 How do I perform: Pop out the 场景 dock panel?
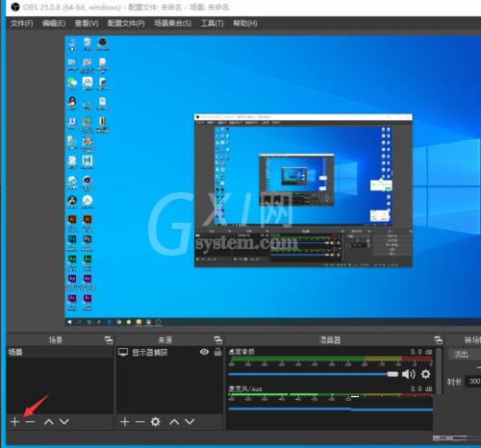click(109, 340)
